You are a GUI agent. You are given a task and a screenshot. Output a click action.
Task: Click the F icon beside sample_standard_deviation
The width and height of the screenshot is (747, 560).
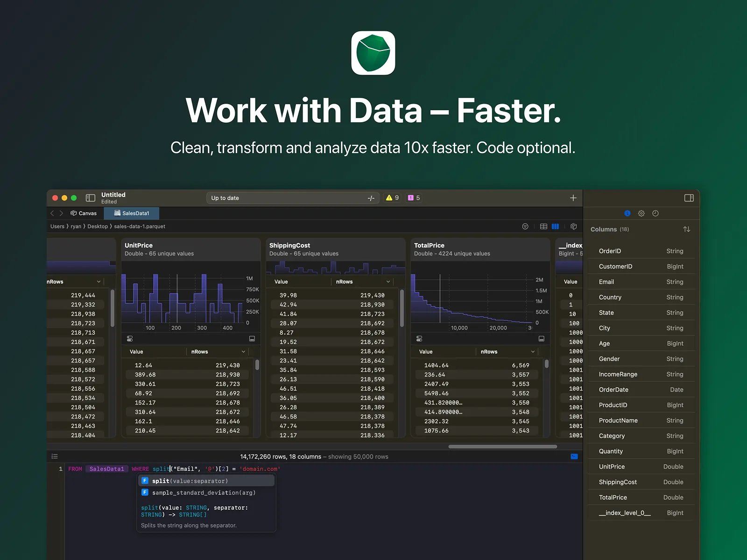(145, 492)
